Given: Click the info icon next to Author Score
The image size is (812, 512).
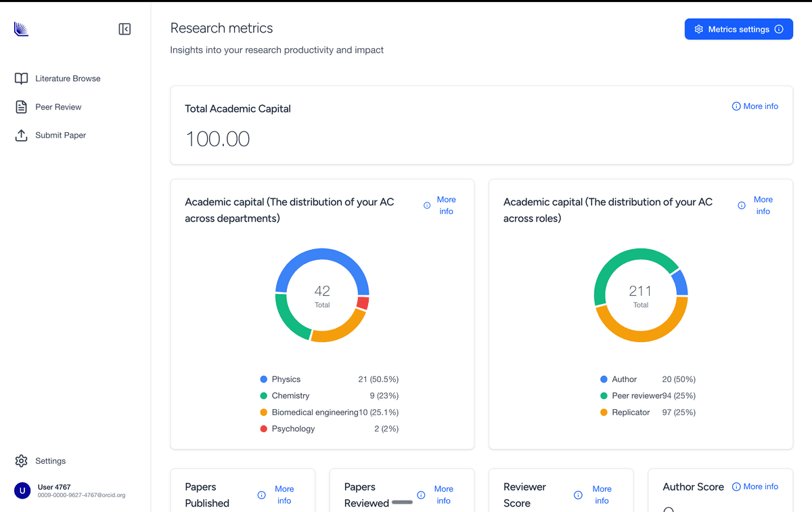Looking at the screenshot, I should (736, 486).
